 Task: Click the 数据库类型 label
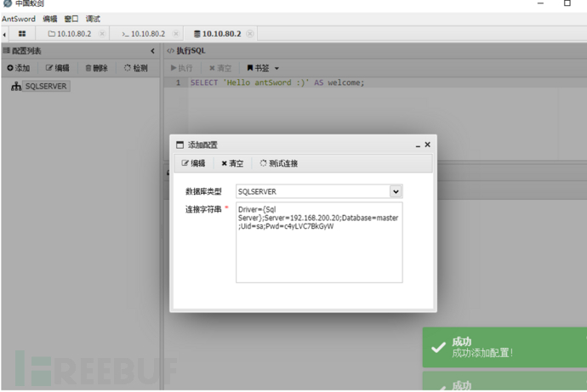tap(203, 191)
